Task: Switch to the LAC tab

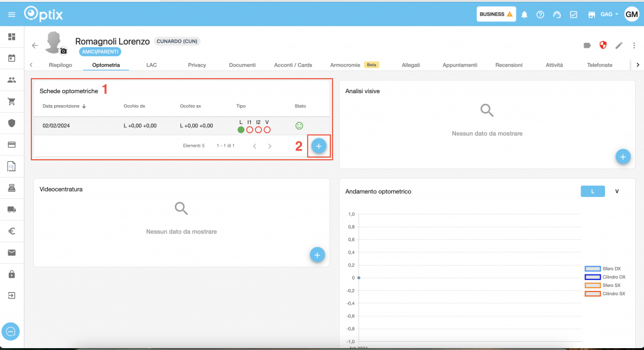Action: [x=152, y=65]
